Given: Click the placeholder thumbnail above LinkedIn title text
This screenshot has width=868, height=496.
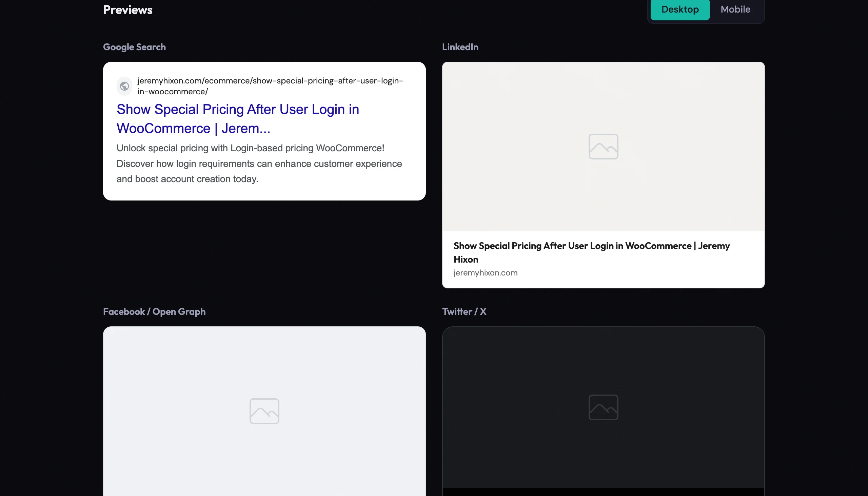Looking at the screenshot, I should pyautogui.click(x=603, y=147).
